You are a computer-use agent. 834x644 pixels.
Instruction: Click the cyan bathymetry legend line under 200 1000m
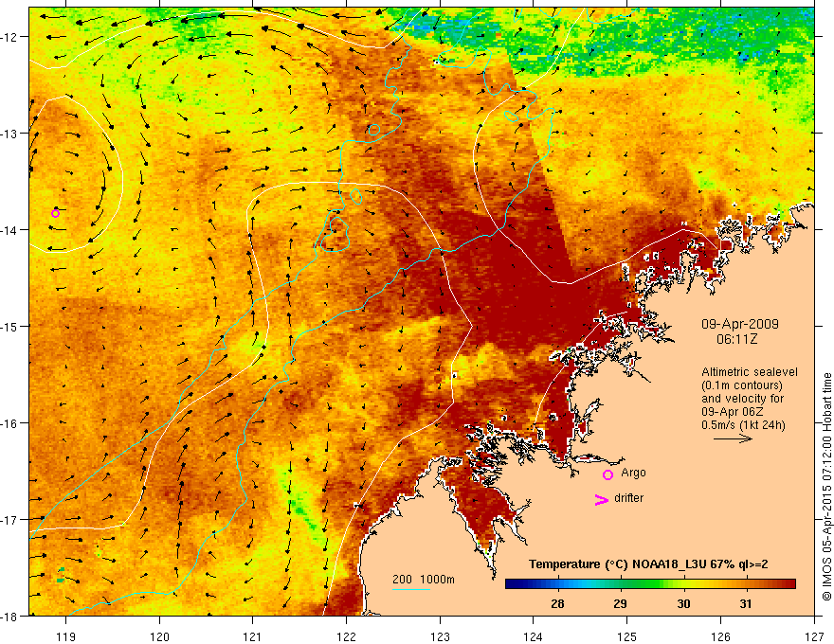click(x=411, y=589)
